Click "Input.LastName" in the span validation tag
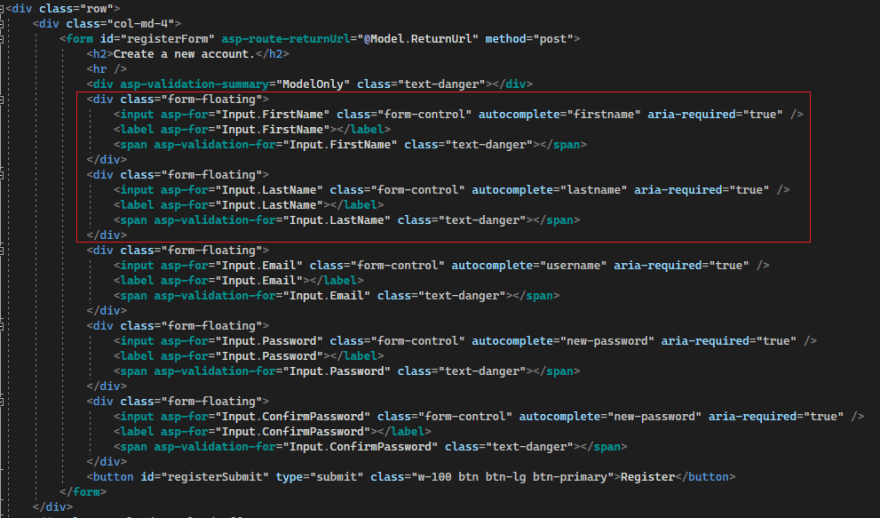Viewport: 880px width, 518px height. coord(336,221)
